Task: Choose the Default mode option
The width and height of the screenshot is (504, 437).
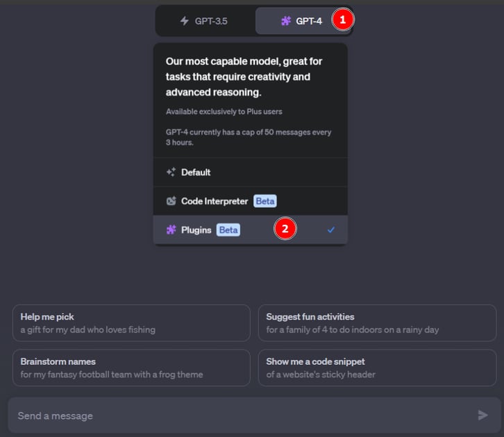Action: click(251, 172)
